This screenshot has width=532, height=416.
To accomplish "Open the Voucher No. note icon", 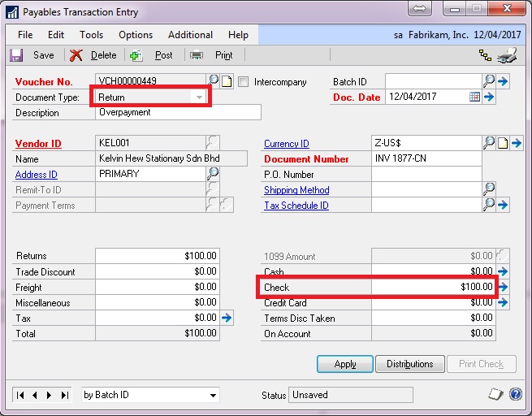I will tap(227, 81).
